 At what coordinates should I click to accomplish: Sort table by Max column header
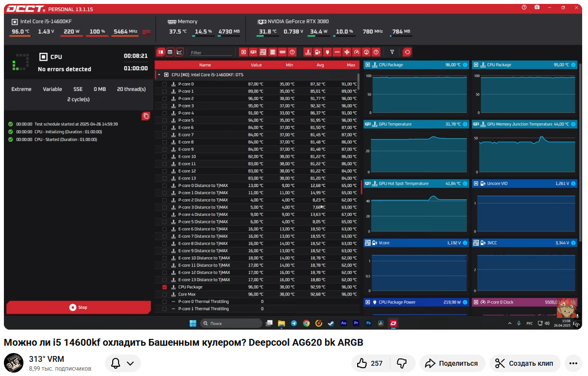pyautogui.click(x=351, y=65)
